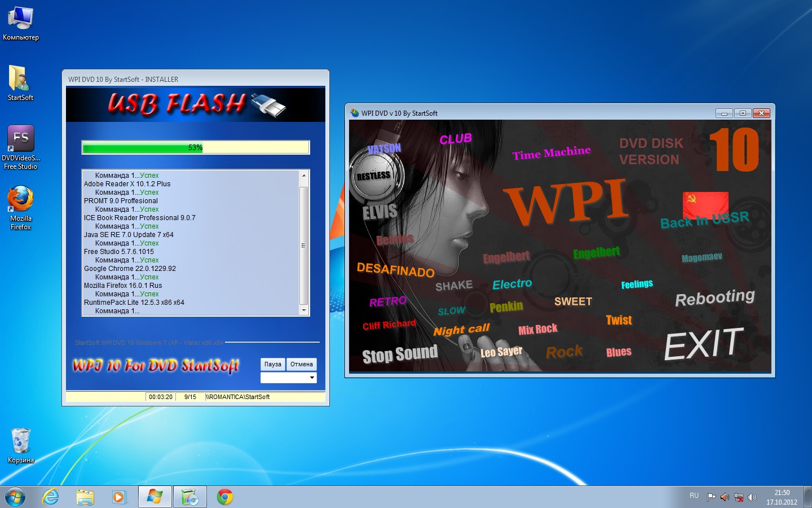
Task: Click Internet Explorer icon in taskbar
Action: pyautogui.click(x=51, y=497)
